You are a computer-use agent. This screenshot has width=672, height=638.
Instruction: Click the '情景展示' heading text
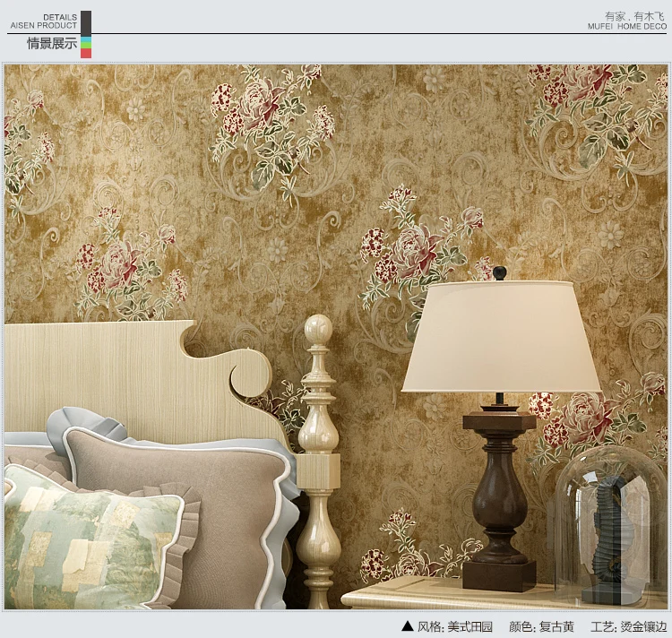[52, 43]
